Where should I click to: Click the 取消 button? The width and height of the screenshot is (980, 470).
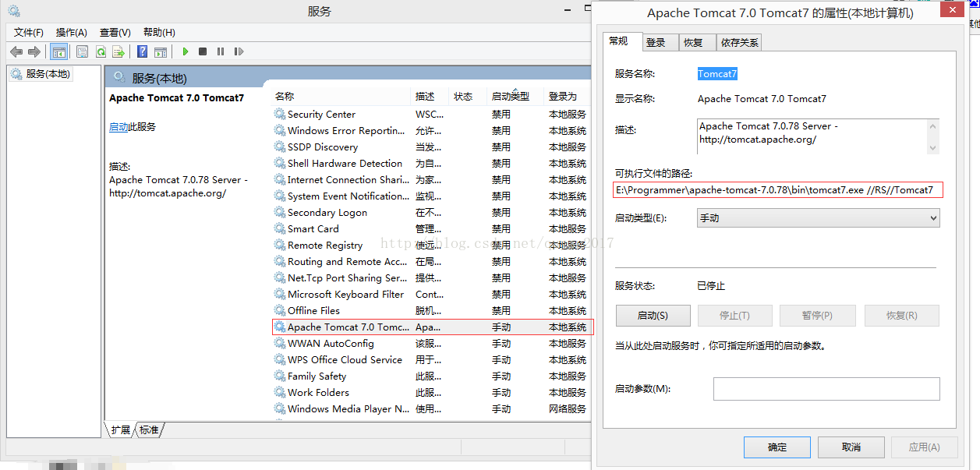coord(851,447)
